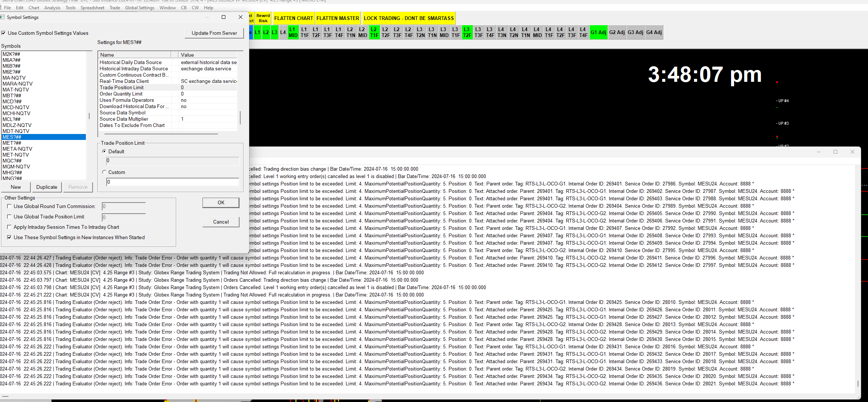
Task: Select the Custom trade position limit radio
Action: point(104,172)
